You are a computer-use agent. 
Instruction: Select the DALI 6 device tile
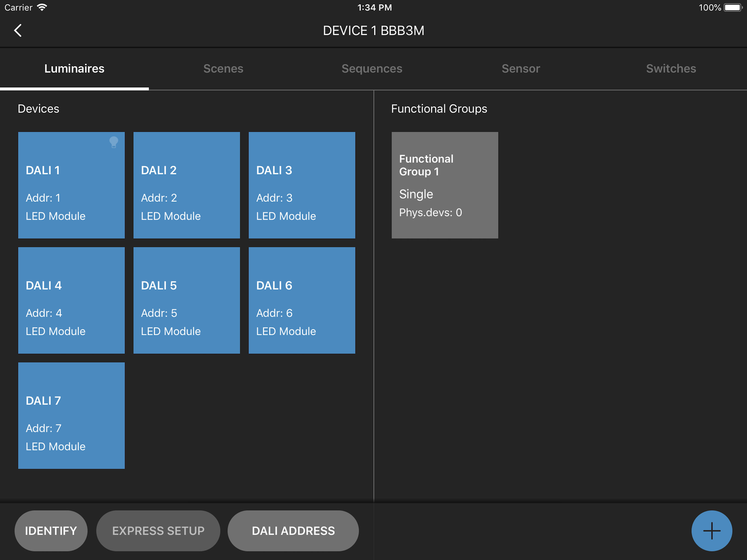[x=302, y=300]
